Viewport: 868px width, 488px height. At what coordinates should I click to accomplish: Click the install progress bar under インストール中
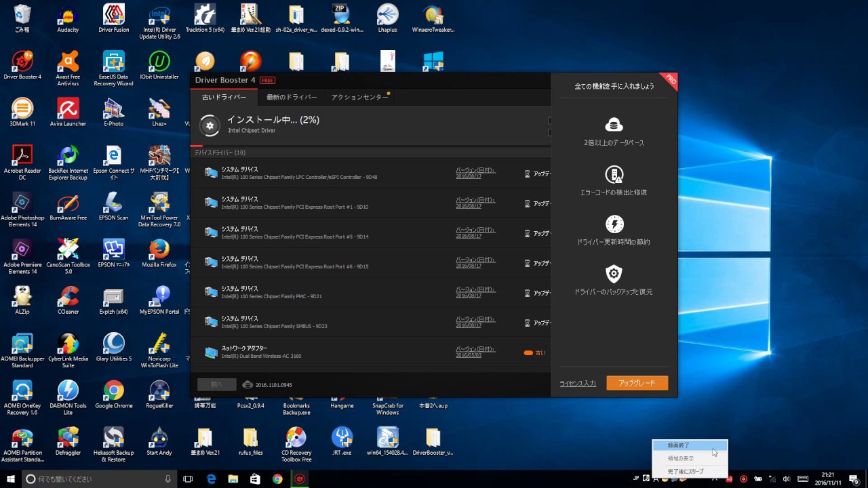370,146
